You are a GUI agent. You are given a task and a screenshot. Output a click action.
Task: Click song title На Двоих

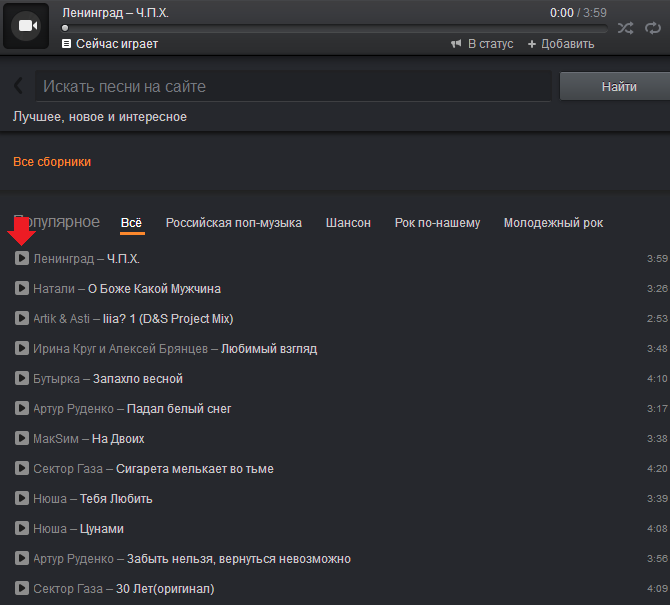[118, 438]
